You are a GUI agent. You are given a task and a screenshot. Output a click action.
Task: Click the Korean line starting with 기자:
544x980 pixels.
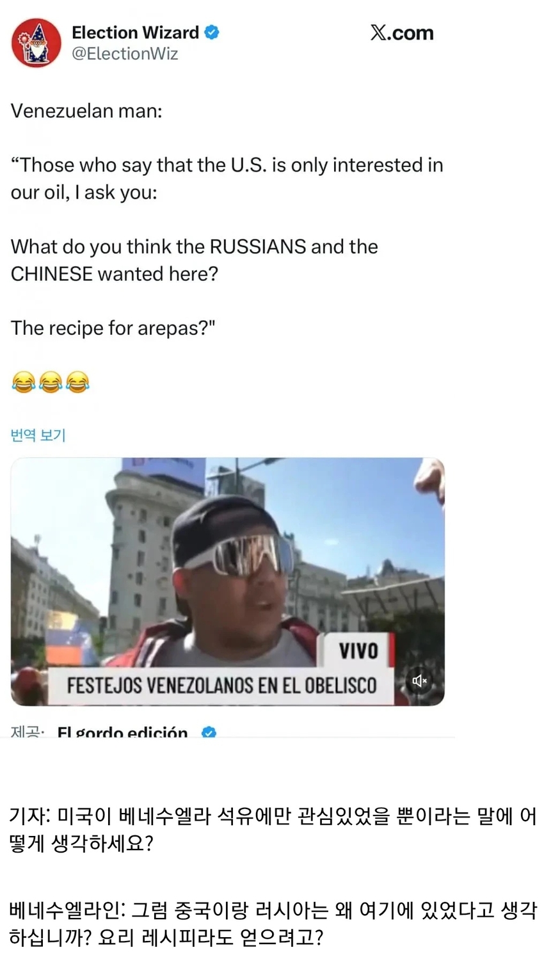click(273, 830)
